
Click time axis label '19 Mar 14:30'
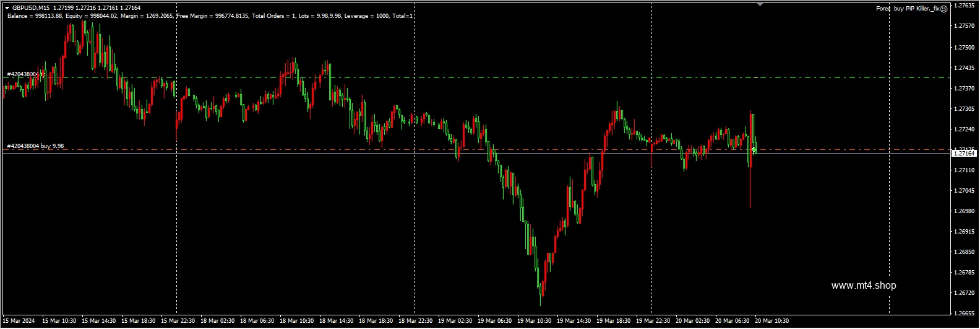574,321
